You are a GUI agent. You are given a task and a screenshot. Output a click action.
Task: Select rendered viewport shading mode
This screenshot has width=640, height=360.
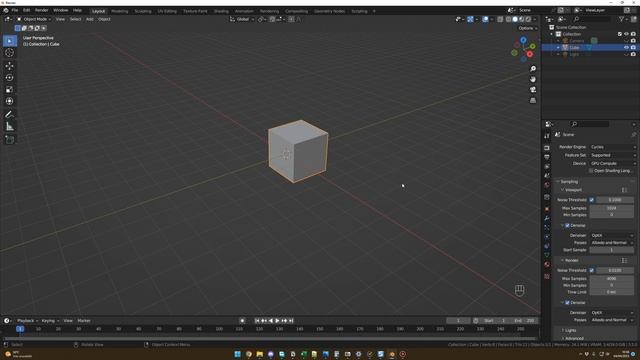coord(528,19)
